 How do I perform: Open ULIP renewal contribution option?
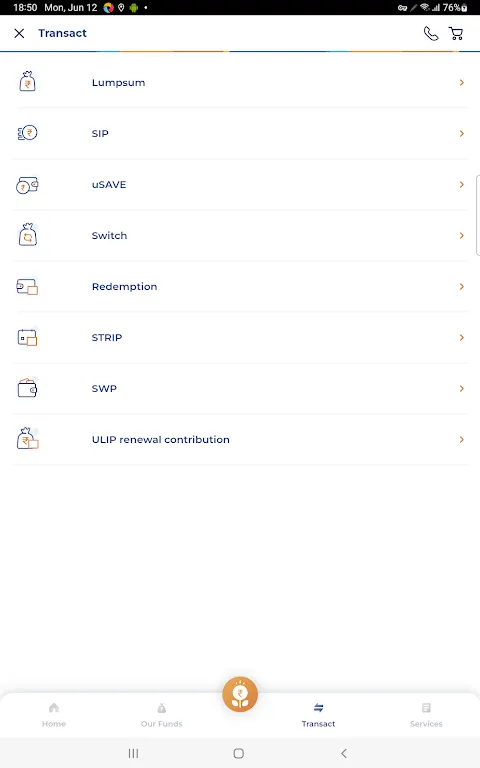tap(240, 439)
